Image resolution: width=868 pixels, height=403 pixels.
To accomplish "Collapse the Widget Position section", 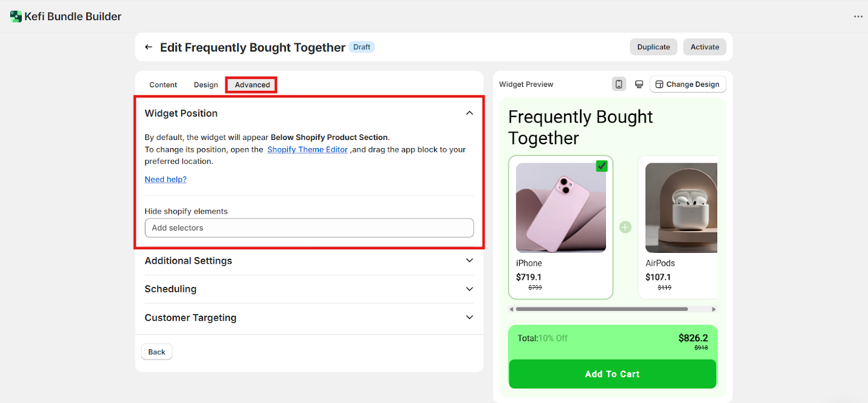I will [469, 113].
